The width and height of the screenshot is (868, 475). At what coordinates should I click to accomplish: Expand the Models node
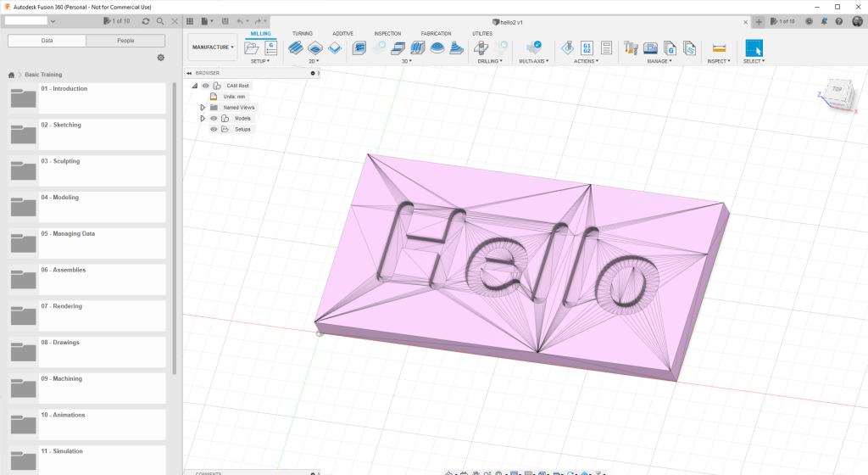(203, 119)
